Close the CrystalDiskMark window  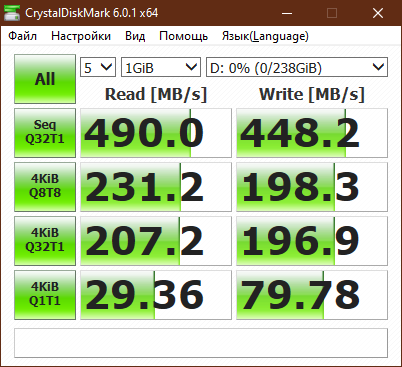(378, 13)
